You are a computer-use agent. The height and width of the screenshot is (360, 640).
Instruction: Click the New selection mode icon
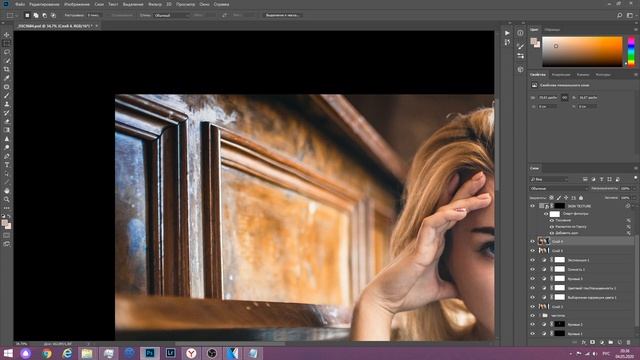pyautogui.click(x=27, y=15)
